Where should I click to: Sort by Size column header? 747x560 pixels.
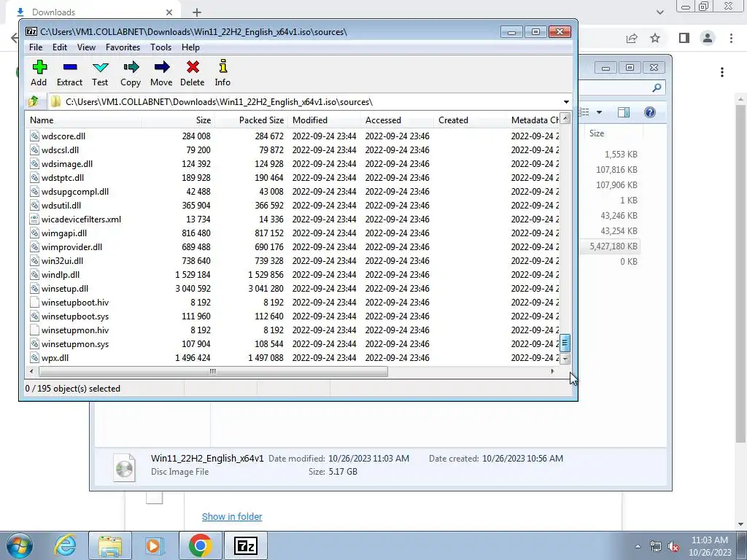click(178, 120)
